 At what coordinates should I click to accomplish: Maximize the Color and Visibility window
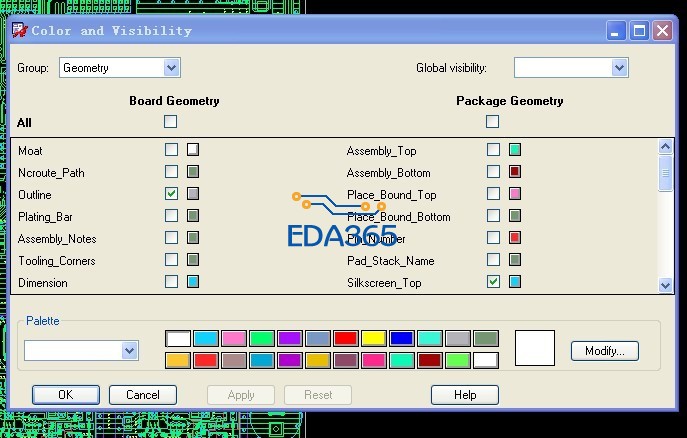(x=639, y=31)
